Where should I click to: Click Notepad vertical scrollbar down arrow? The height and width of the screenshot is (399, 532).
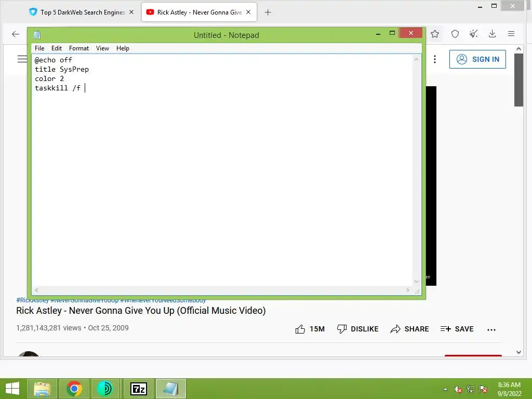click(x=416, y=281)
